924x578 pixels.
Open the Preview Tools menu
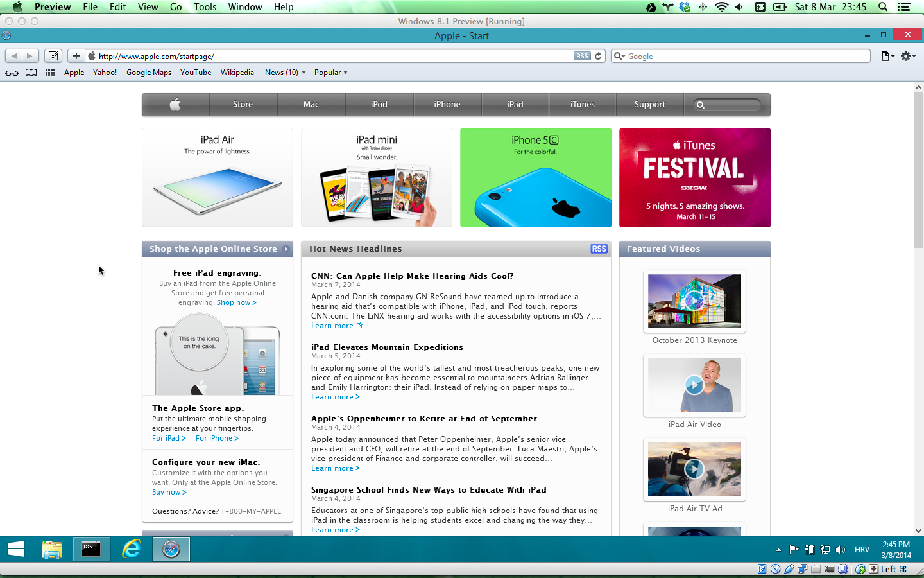(205, 7)
